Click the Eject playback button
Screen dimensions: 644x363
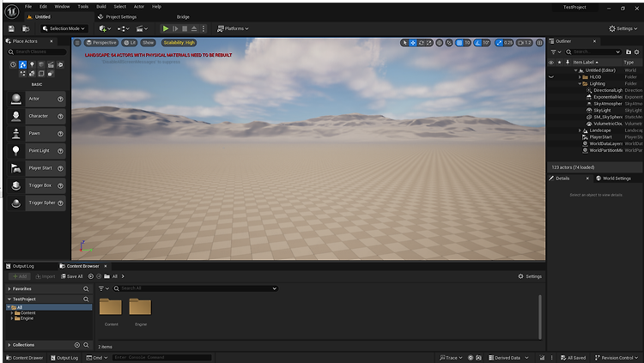194,28
